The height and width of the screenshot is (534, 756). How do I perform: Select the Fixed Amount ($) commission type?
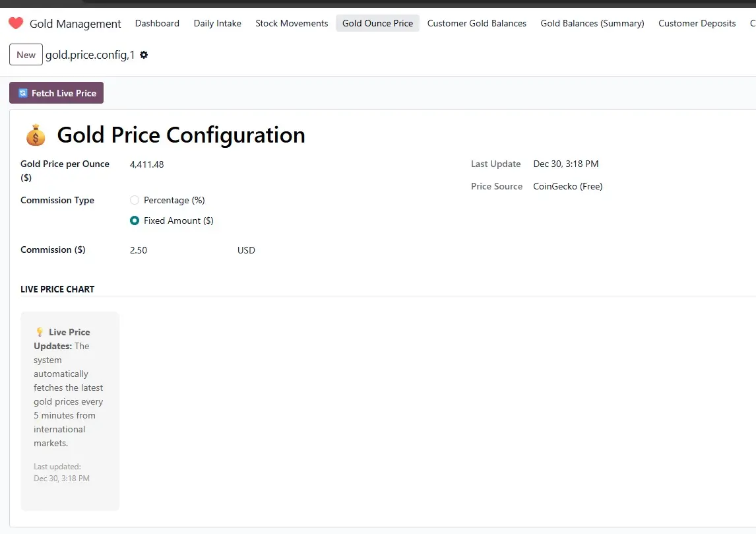[x=135, y=220]
